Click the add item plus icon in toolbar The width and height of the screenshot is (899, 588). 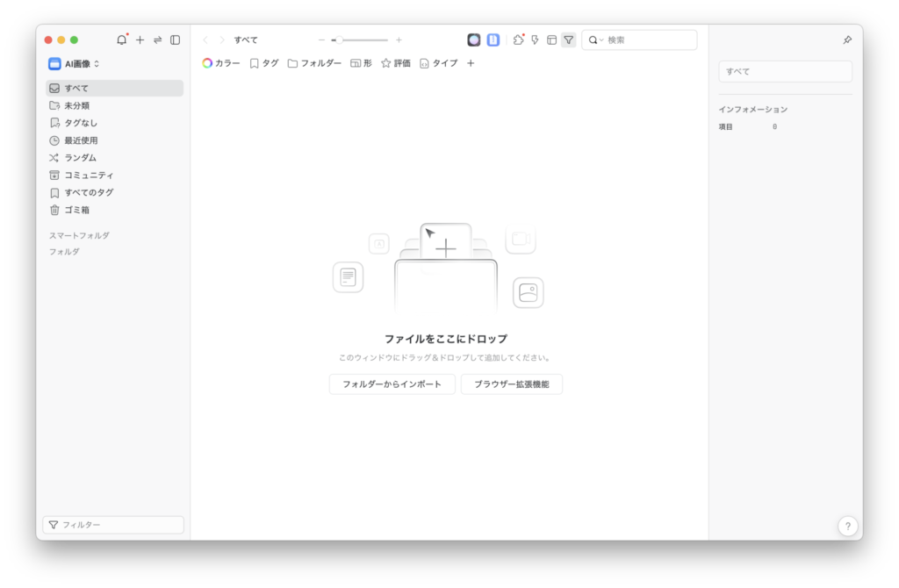140,39
